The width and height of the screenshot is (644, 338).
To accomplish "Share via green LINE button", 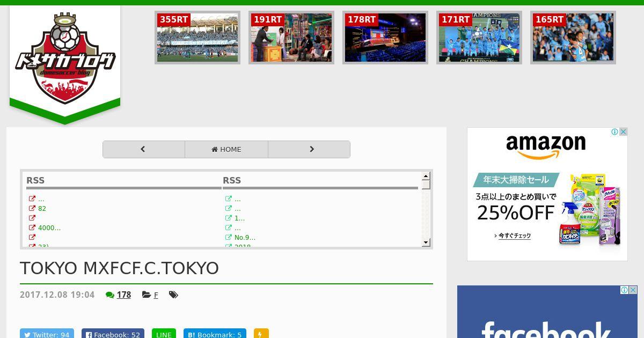I will point(164,334).
